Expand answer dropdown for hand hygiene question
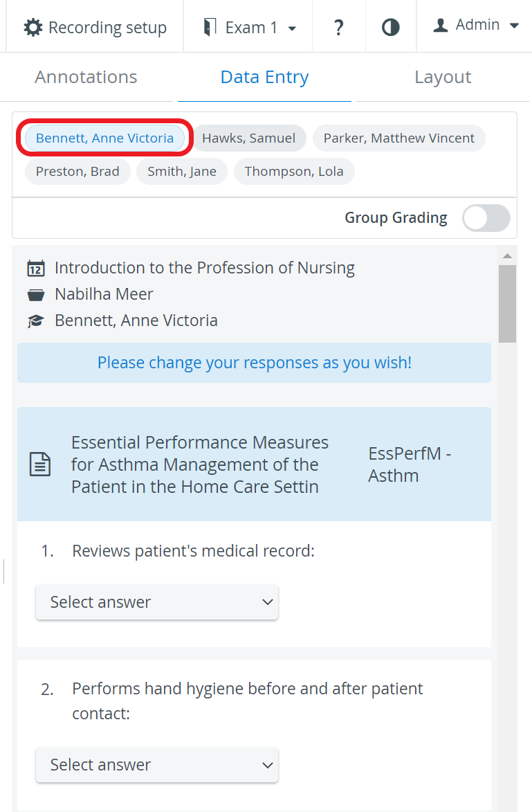The width and height of the screenshot is (532, 812). [157, 764]
